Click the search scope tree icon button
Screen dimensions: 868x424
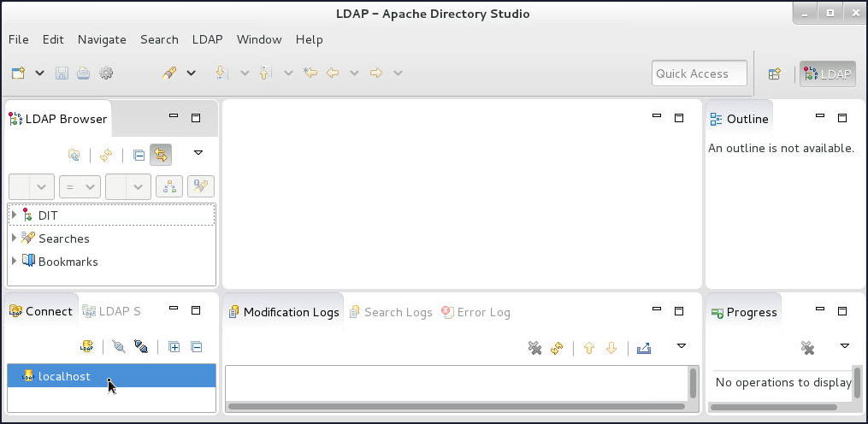coord(169,187)
